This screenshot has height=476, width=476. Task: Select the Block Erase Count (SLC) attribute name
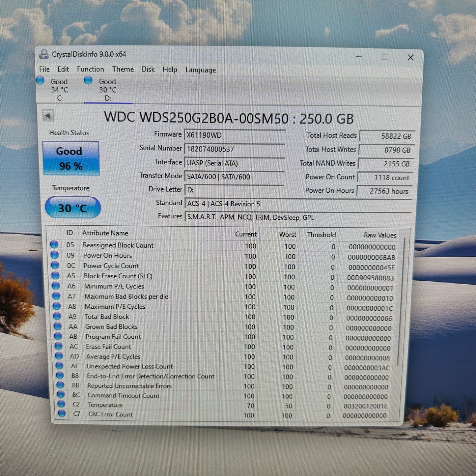(118, 276)
